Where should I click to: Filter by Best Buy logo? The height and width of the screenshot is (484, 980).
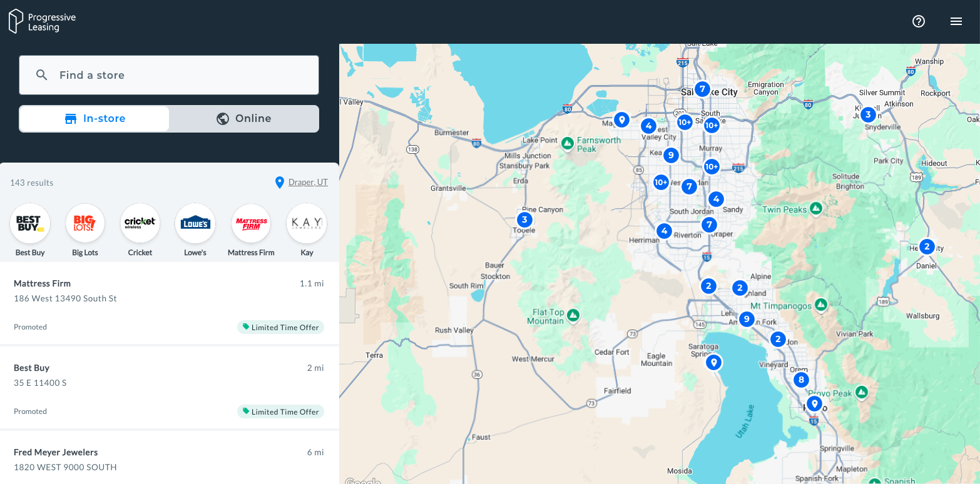coord(30,223)
